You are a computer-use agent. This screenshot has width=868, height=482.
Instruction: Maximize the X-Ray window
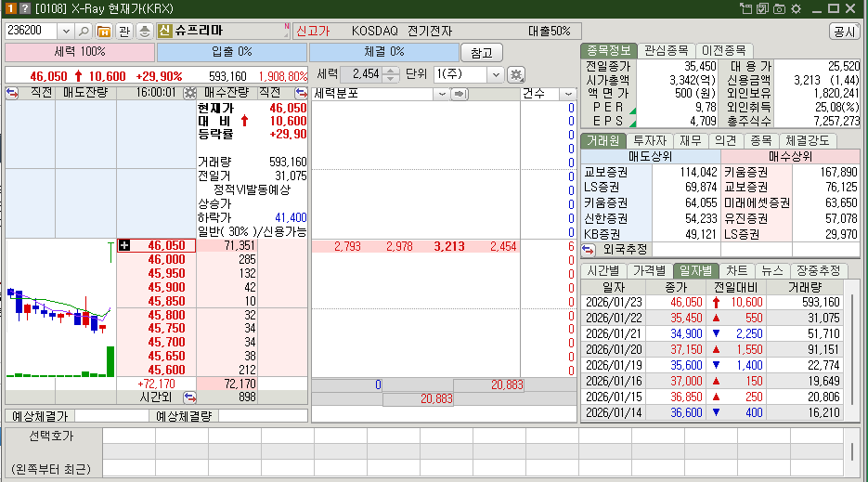[834, 8]
